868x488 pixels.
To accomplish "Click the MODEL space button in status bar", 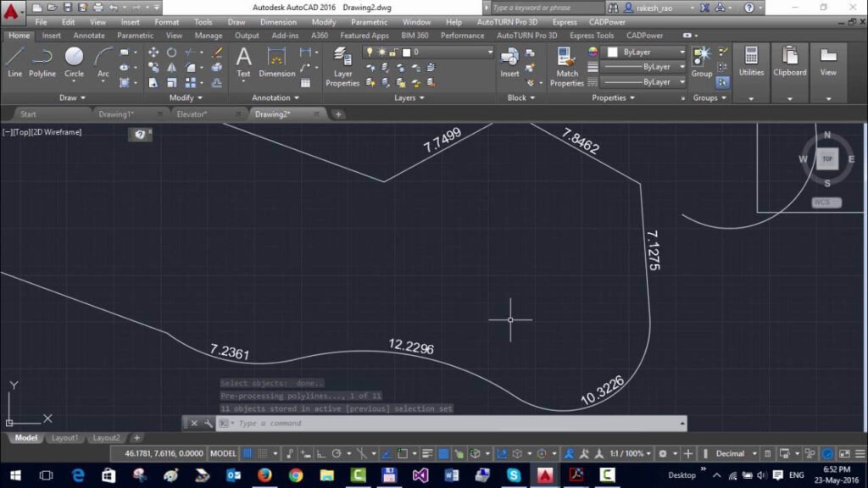I will coord(223,454).
